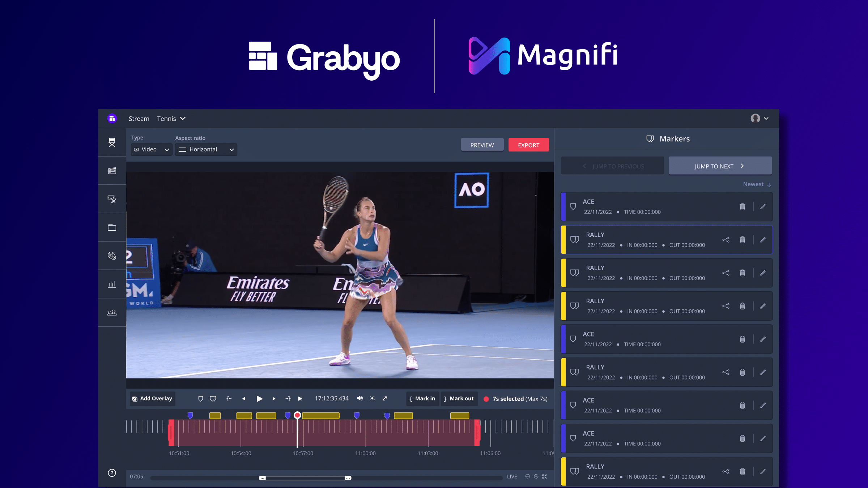Viewport: 868px width, 488px height.
Task: Open the clapperboard clips panel in the sidebar
Action: 112,170
